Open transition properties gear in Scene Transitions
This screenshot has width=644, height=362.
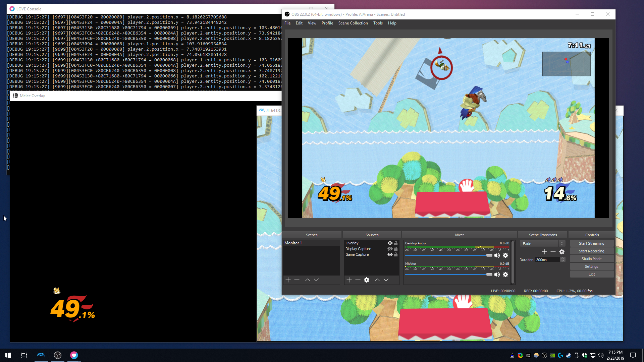pos(562,252)
